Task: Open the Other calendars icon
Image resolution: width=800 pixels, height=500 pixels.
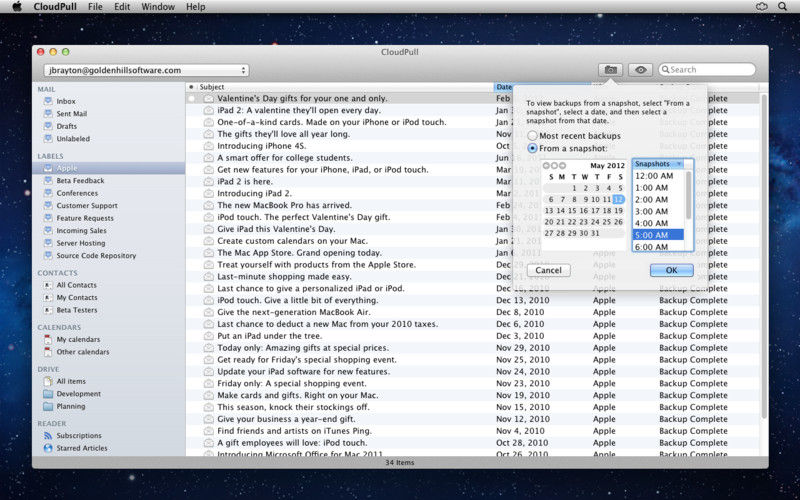Action: (x=48, y=352)
